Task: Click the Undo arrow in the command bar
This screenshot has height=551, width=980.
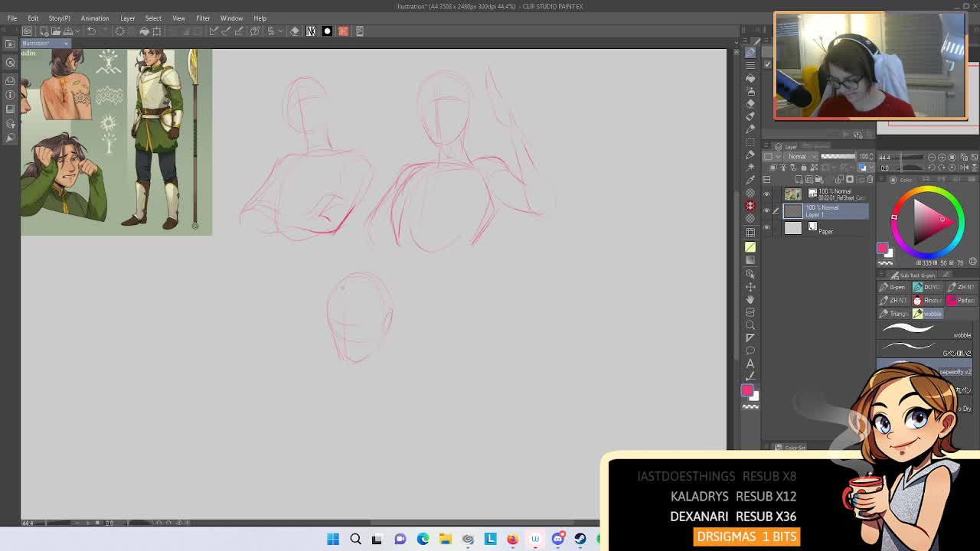Action: point(91,31)
